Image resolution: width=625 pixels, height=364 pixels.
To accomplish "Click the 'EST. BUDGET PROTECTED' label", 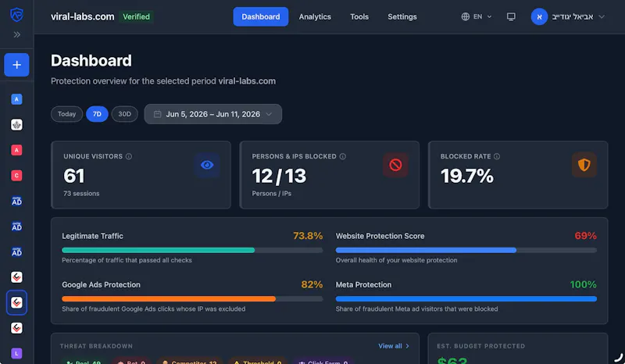I will (x=480, y=346).
